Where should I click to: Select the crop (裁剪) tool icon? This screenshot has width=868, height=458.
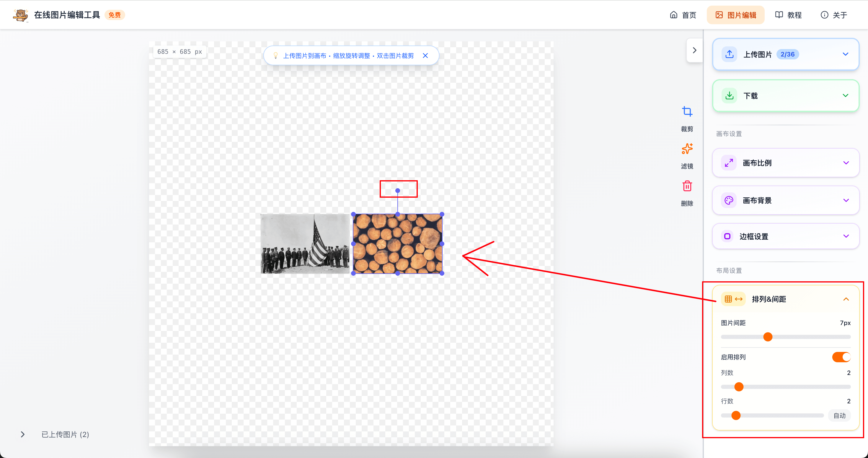[687, 112]
